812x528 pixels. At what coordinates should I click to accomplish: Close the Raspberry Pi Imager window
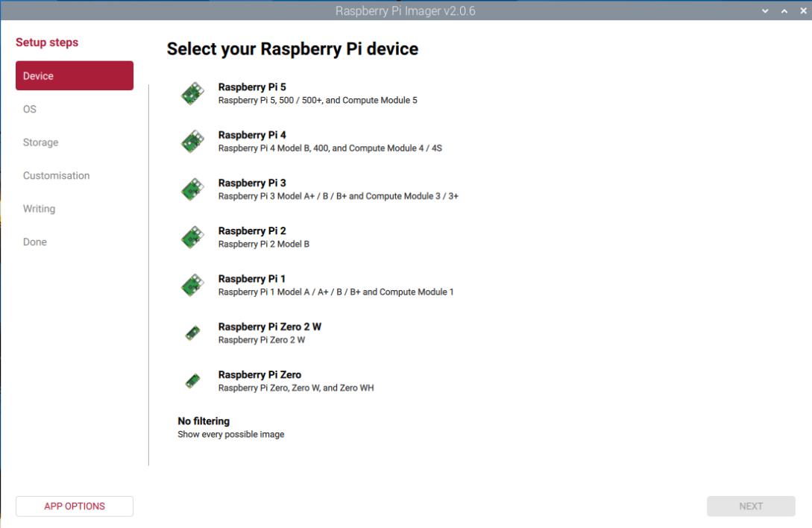803,11
